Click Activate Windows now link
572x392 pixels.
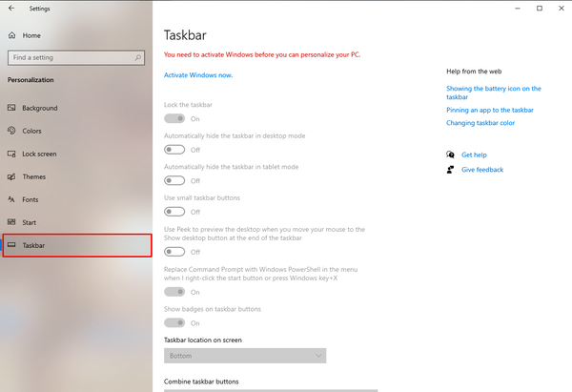point(198,74)
